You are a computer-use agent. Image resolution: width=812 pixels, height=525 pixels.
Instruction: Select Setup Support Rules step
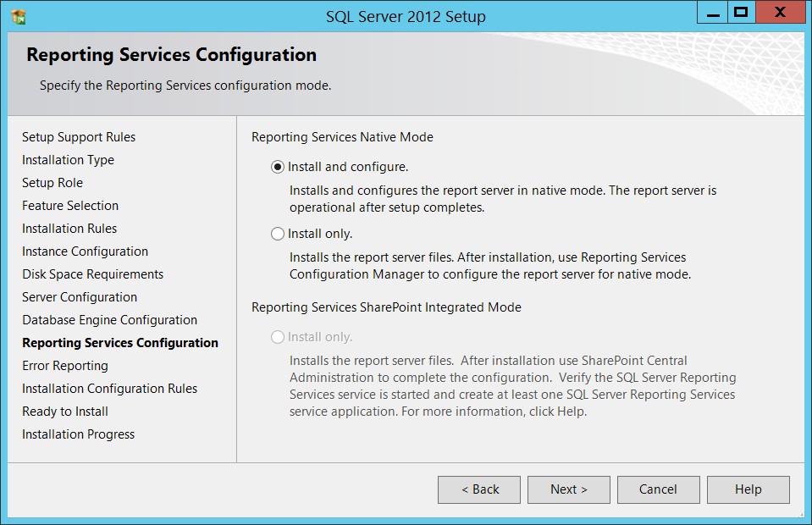click(79, 137)
